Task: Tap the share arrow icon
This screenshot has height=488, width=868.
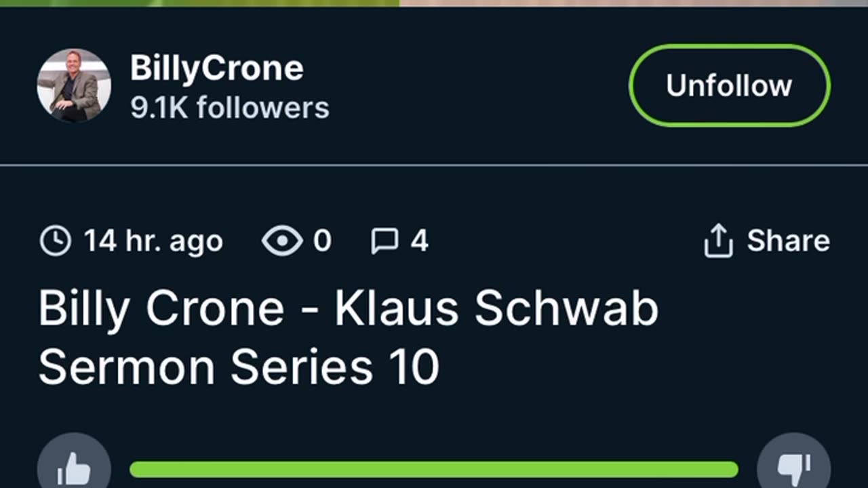Action: click(x=718, y=241)
